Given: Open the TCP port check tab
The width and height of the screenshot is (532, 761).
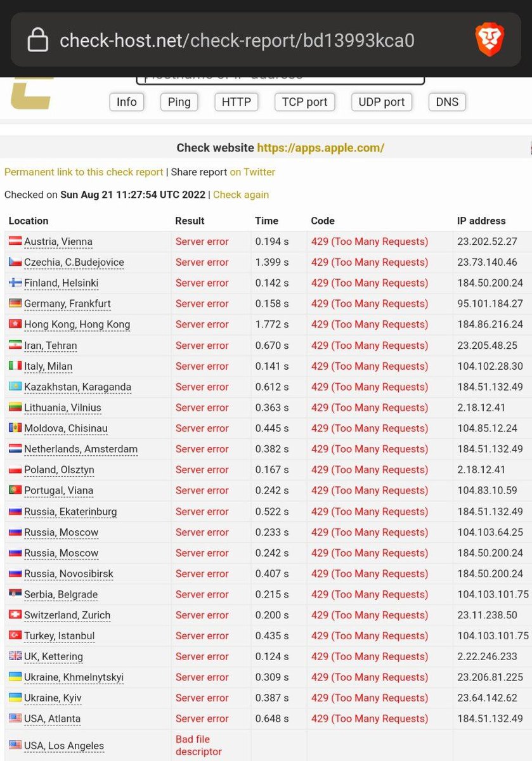Looking at the screenshot, I should (305, 102).
